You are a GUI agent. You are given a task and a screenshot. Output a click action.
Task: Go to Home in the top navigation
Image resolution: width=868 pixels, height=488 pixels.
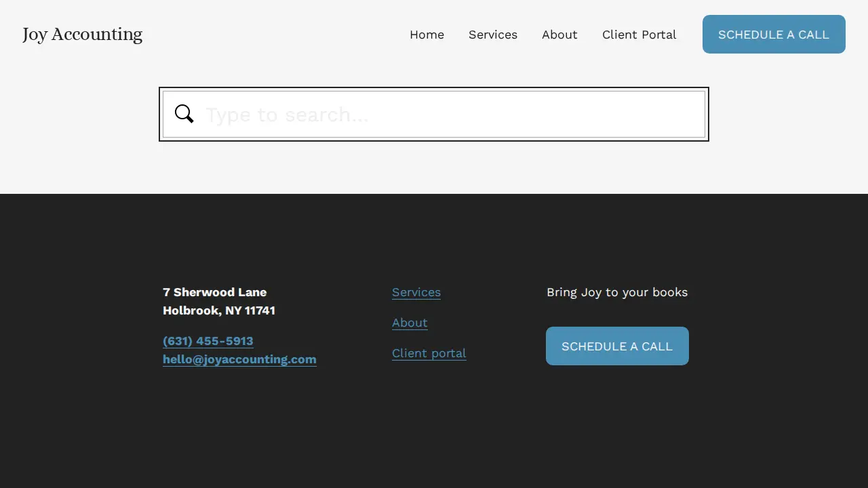click(x=427, y=35)
